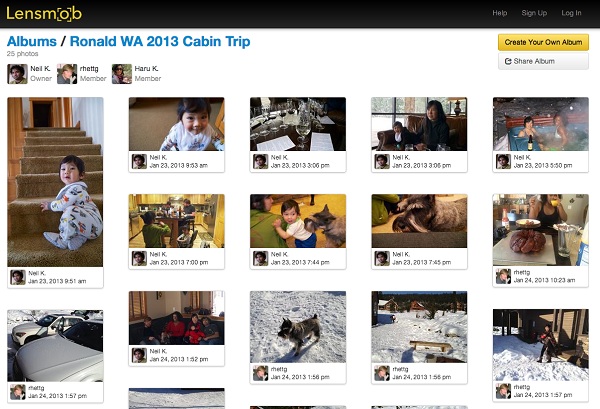
Task: Open rhettg member avatar
Action: [x=67, y=74]
